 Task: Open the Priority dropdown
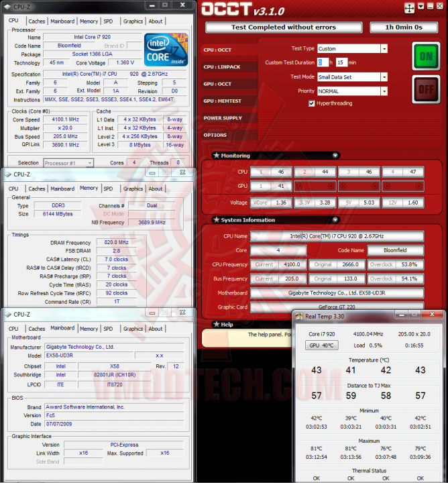tap(384, 91)
